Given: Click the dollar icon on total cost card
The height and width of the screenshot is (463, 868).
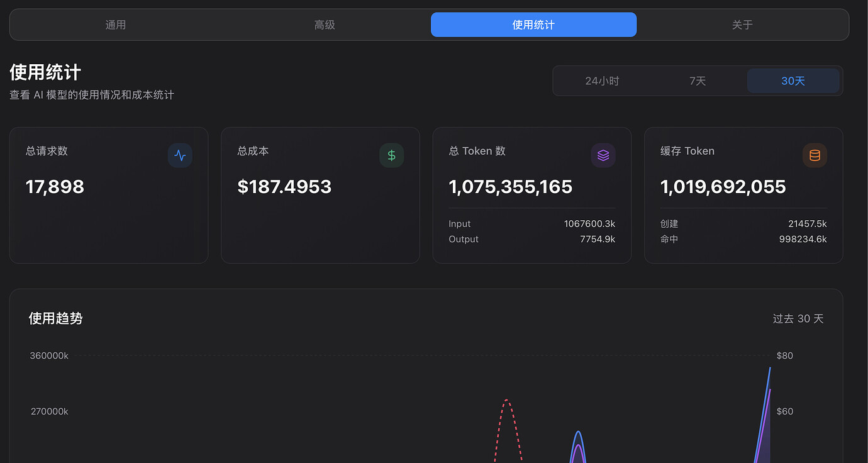Looking at the screenshot, I should coord(391,155).
